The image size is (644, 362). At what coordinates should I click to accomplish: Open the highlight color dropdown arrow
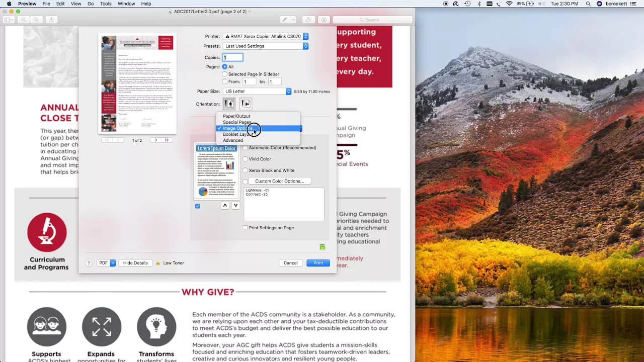pyautogui.click(x=293, y=20)
